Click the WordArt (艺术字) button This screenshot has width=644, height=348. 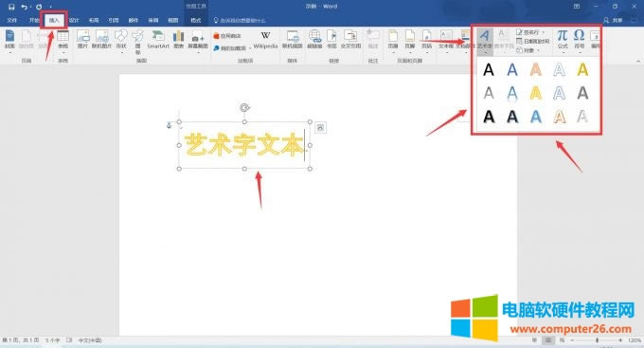tap(485, 40)
